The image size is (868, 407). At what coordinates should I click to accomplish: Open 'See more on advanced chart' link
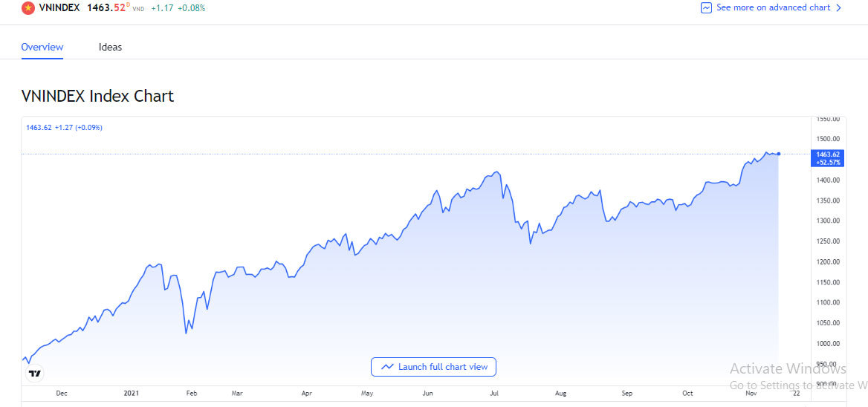773,8
